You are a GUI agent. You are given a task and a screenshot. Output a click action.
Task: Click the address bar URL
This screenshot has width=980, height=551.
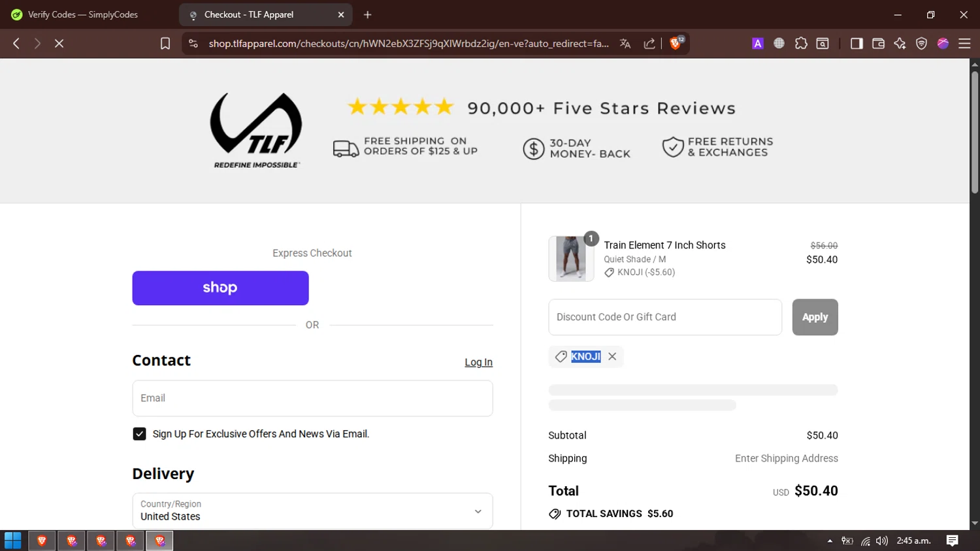408,43
